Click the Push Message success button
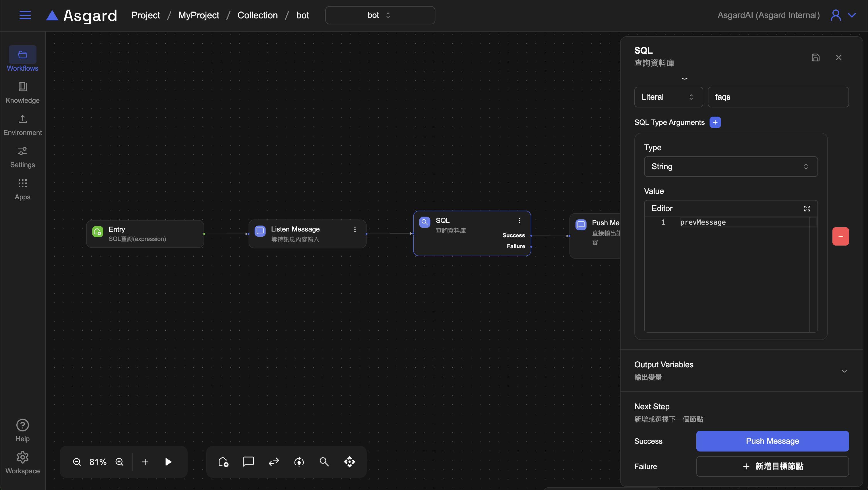Screen dimensions: 868x490 [x=772, y=441]
